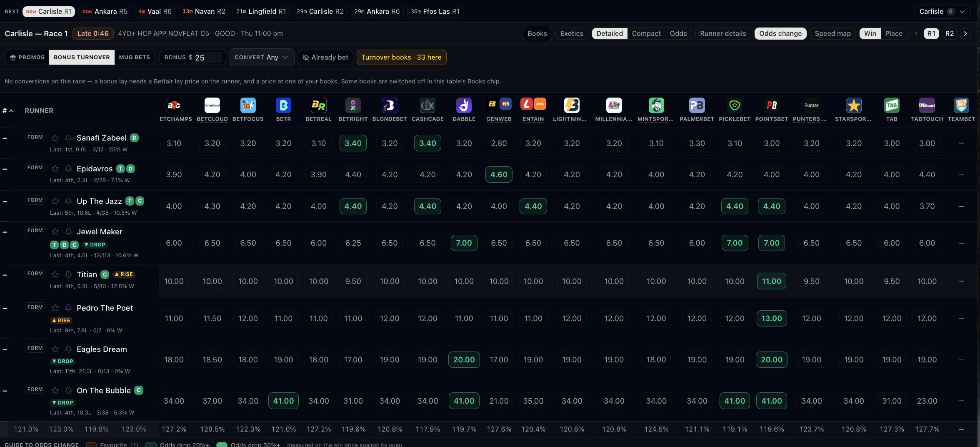
Task: Select Bonus Turnover mode
Action: click(82, 57)
